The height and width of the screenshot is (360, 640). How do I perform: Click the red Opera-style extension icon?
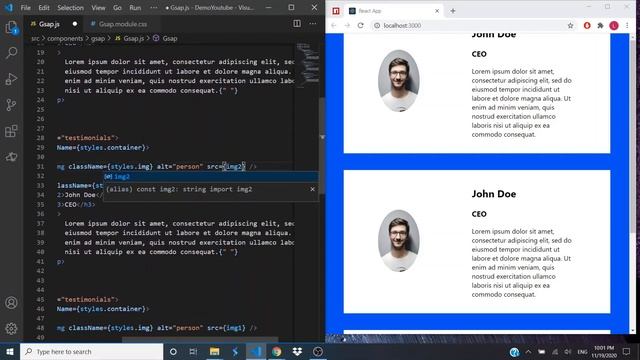click(x=587, y=25)
